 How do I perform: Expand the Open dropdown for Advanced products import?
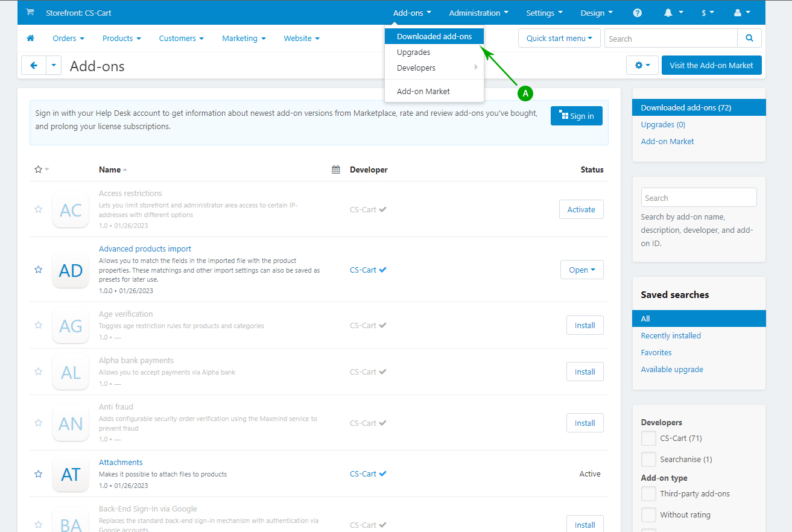pyautogui.click(x=581, y=270)
